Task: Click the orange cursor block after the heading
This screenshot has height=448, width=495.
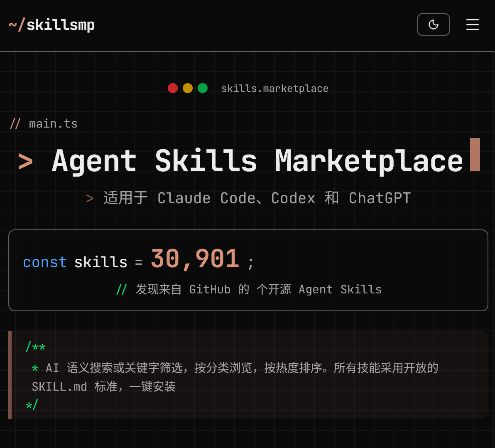Action: pyautogui.click(x=475, y=155)
